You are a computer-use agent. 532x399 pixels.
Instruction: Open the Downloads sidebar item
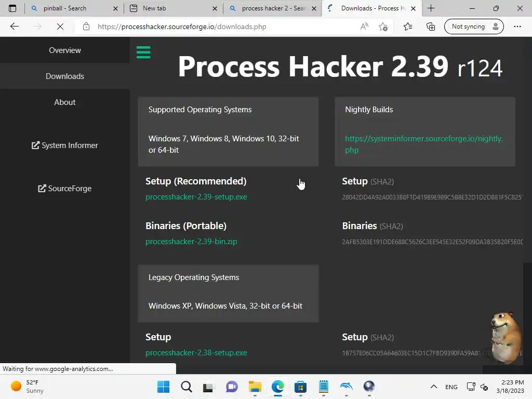65,76
